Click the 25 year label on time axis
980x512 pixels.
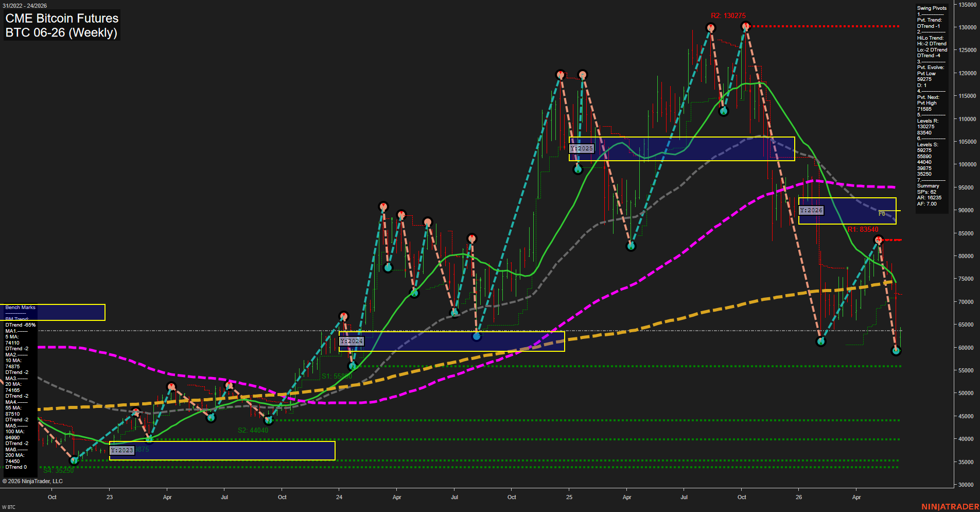tap(569, 497)
